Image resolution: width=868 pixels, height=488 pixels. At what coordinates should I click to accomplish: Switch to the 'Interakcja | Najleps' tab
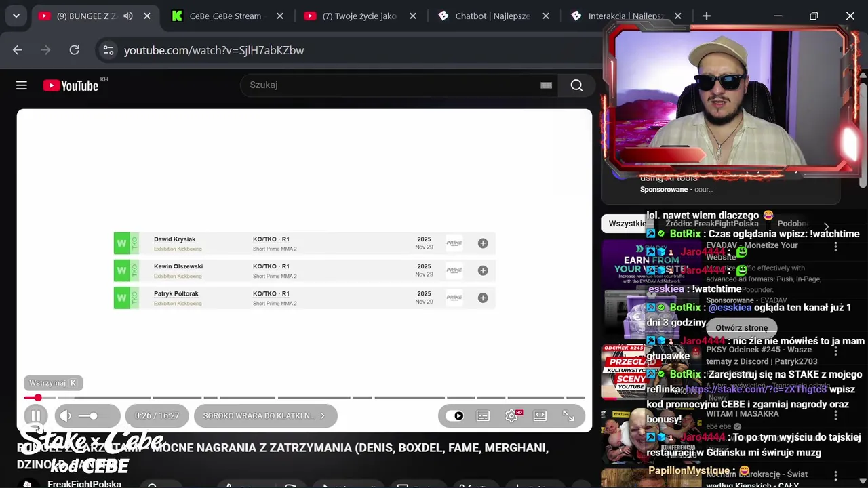625,16
